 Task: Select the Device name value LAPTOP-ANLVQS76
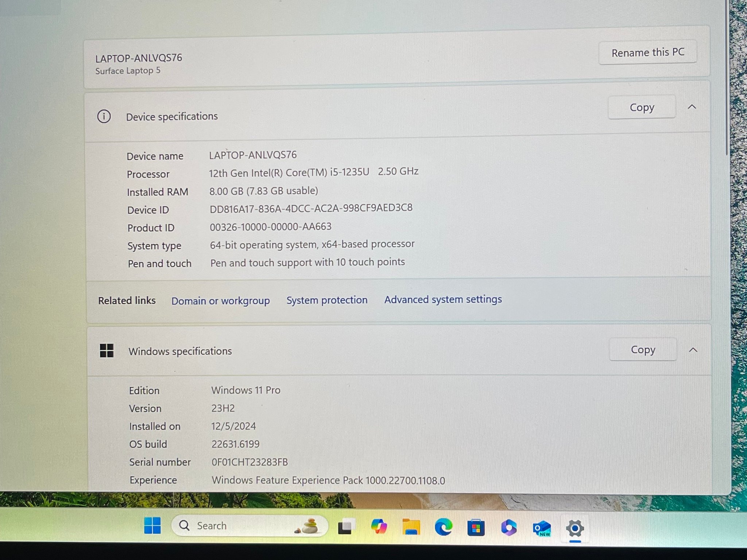pyautogui.click(x=253, y=155)
